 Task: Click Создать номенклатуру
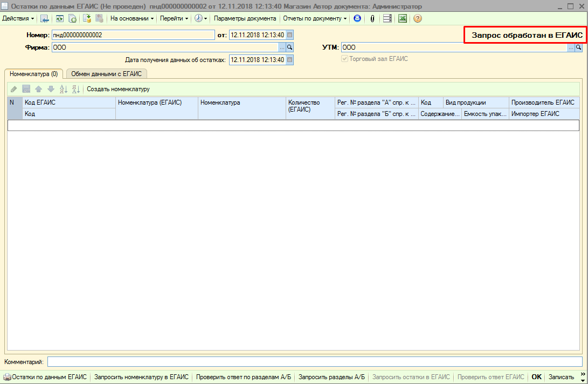coord(118,89)
